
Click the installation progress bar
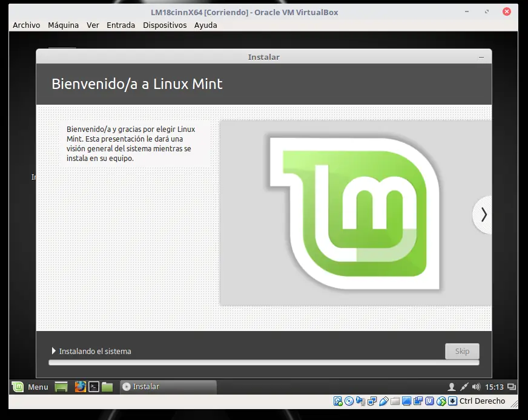coord(263,363)
